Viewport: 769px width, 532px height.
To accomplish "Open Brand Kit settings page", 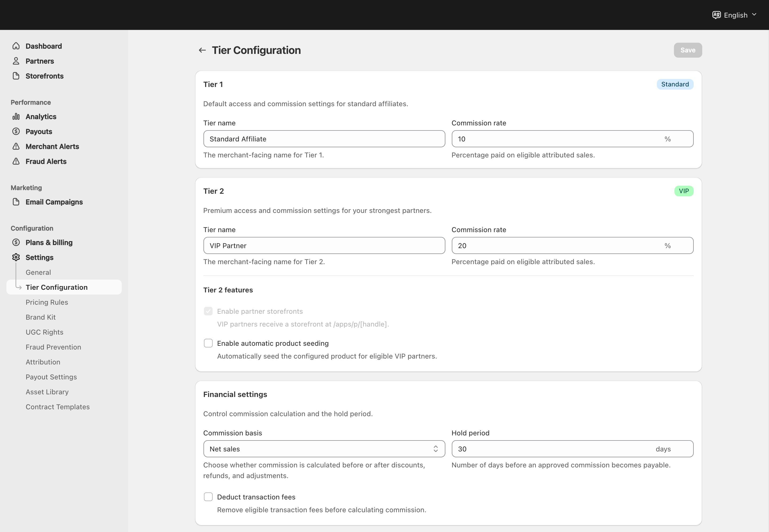I will point(41,317).
